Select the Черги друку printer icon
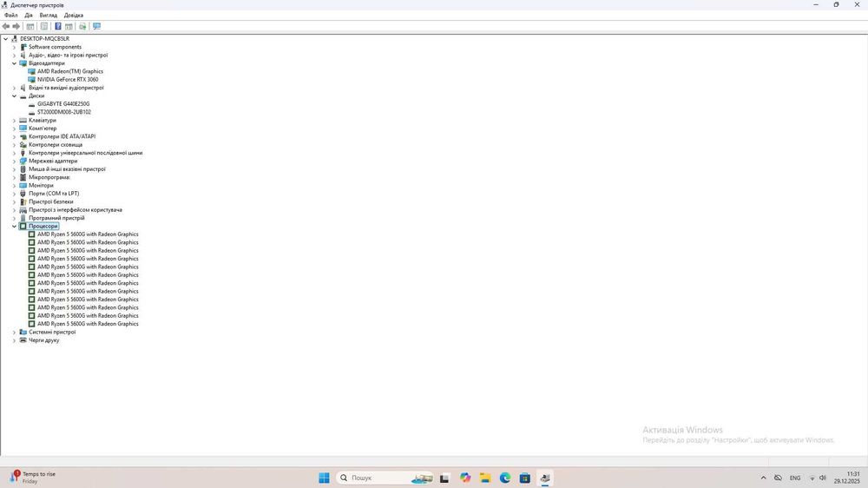868x488 pixels. 23,340
